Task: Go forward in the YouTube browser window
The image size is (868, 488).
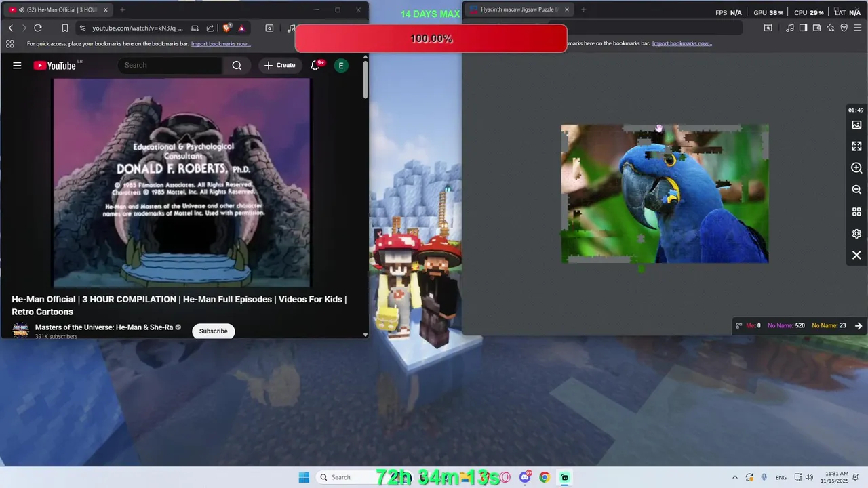Action: click(24, 28)
